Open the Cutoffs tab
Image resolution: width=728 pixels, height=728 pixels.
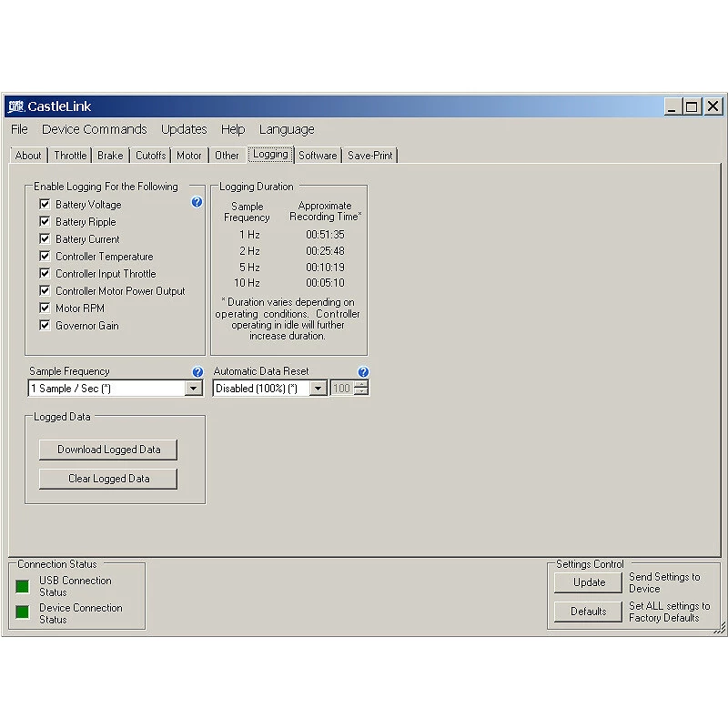pyautogui.click(x=150, y=156)
